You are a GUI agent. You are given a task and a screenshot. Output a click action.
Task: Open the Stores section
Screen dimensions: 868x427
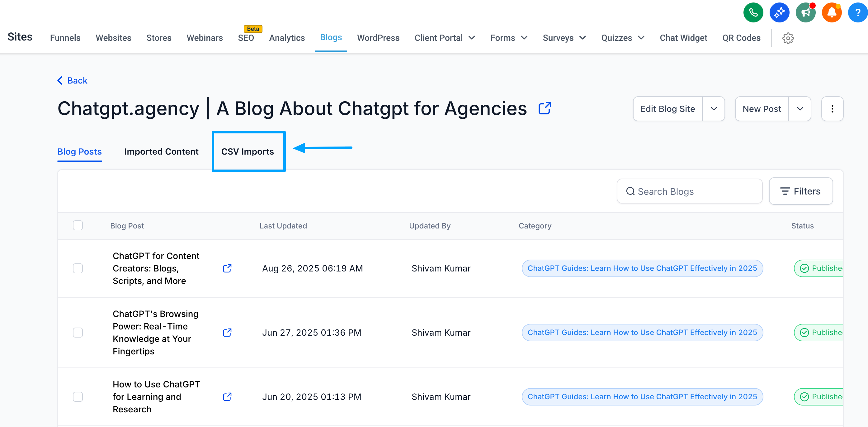point(159,38)
